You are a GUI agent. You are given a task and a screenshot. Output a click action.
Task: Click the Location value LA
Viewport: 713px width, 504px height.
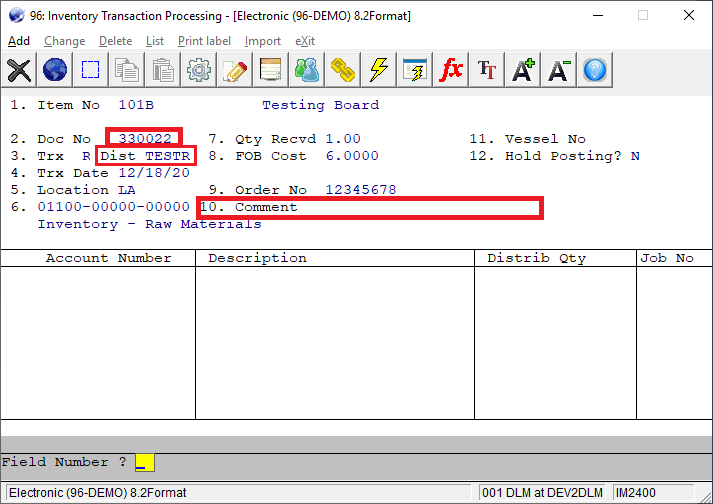[127, 190]
